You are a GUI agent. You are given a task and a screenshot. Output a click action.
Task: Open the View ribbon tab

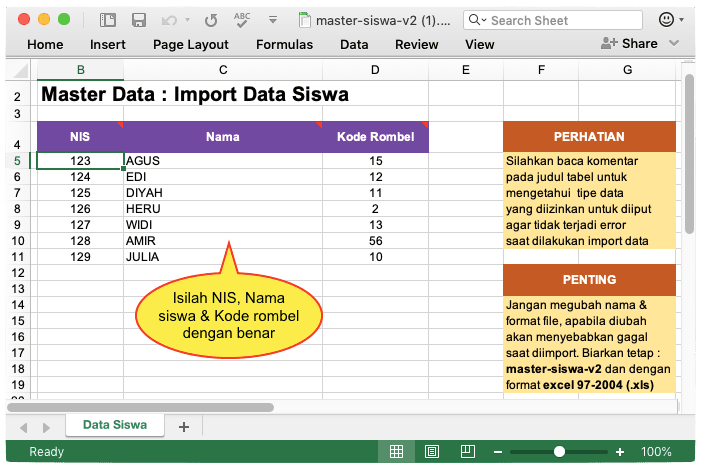click(x=480, y=44)
